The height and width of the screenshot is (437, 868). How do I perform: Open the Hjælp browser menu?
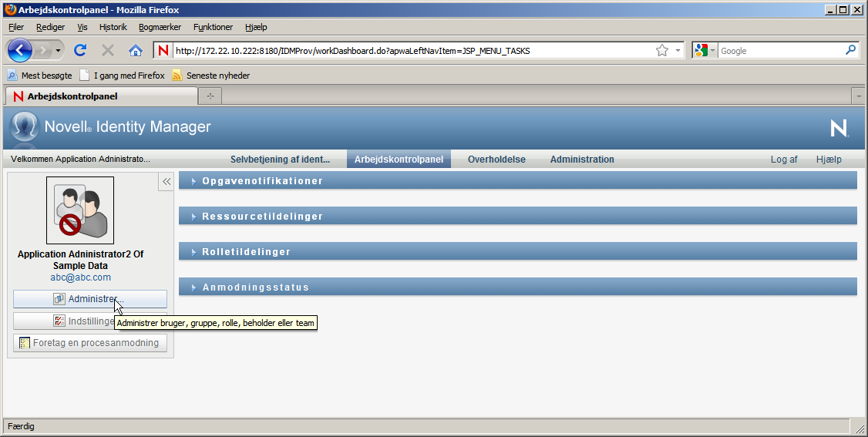click(256, 26)
